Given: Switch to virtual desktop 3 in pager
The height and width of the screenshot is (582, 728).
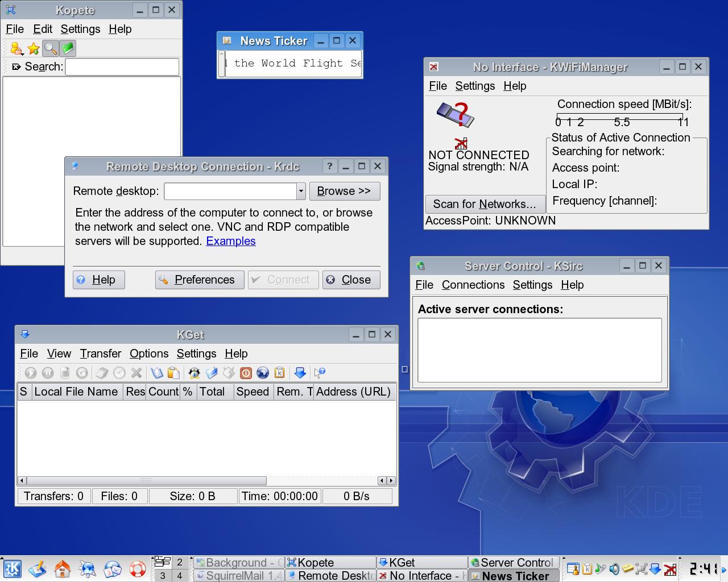Looking at the screenshot, I should (x=163, y=576).
